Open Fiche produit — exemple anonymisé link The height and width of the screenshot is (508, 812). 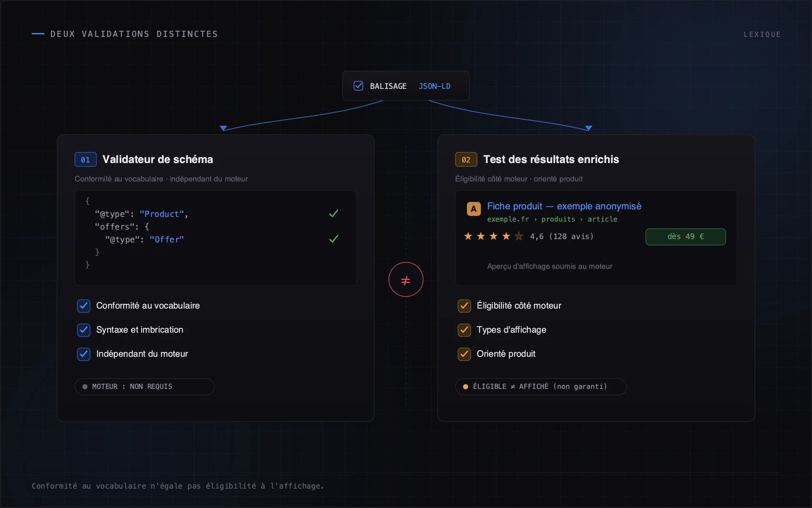[564, 206]
